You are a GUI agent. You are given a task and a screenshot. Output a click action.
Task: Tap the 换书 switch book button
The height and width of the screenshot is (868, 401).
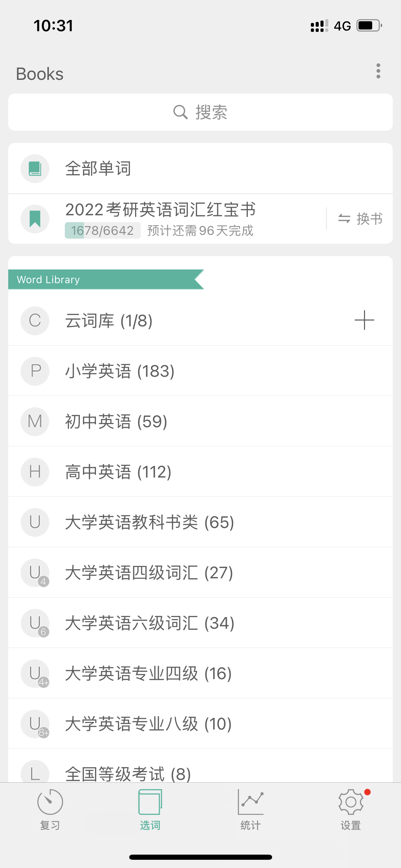[x=360, y=219]
